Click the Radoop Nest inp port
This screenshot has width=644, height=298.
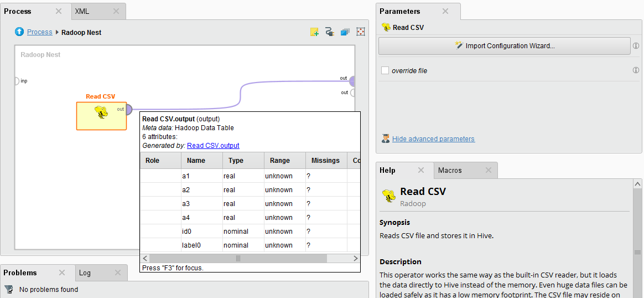[x=17, y=81]
